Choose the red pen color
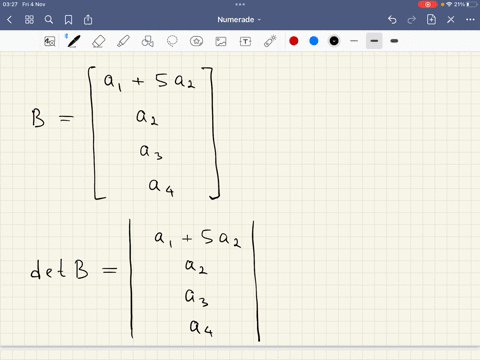The height and width of the screenshot is (360, 480). click(294, 41)
